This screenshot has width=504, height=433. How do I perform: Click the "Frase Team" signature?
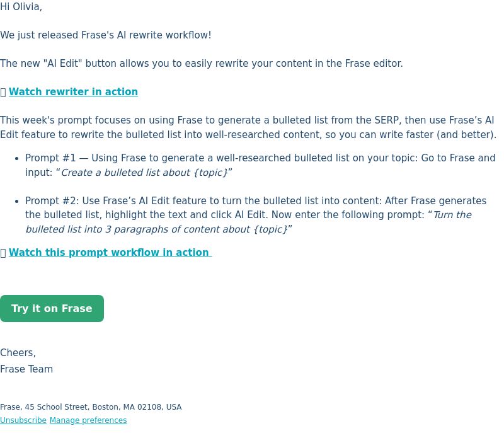point(26,369)
